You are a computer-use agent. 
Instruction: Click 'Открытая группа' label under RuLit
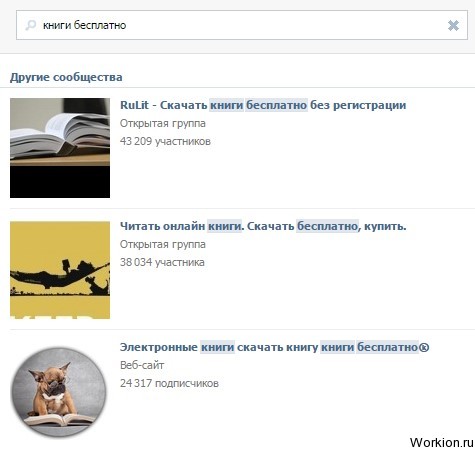tap(163, 123)
